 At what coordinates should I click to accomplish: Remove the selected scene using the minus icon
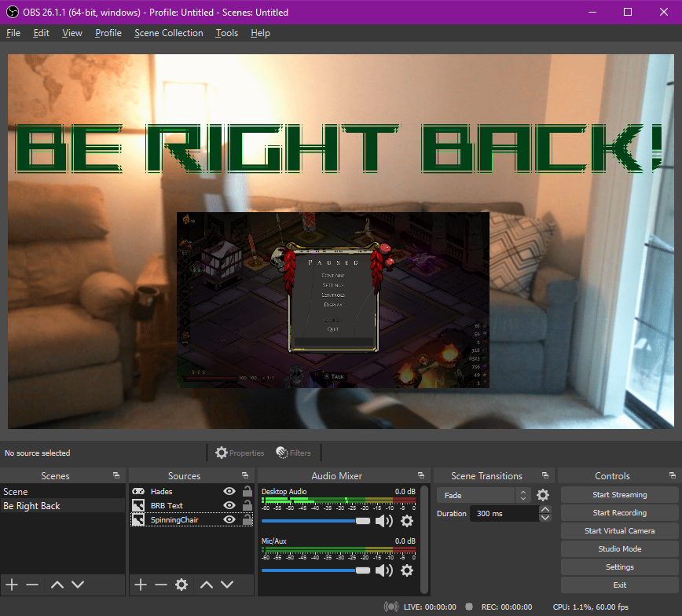31,585
